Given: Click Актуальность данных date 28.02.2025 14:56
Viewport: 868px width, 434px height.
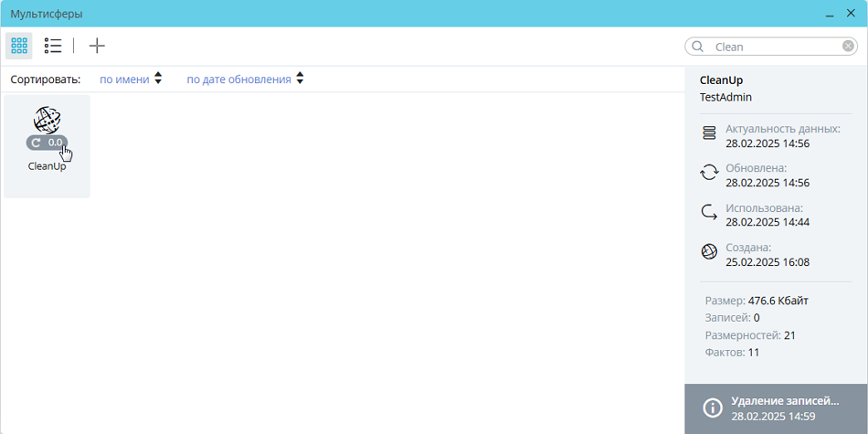Looking at the screenshot, I should [767, 144].
